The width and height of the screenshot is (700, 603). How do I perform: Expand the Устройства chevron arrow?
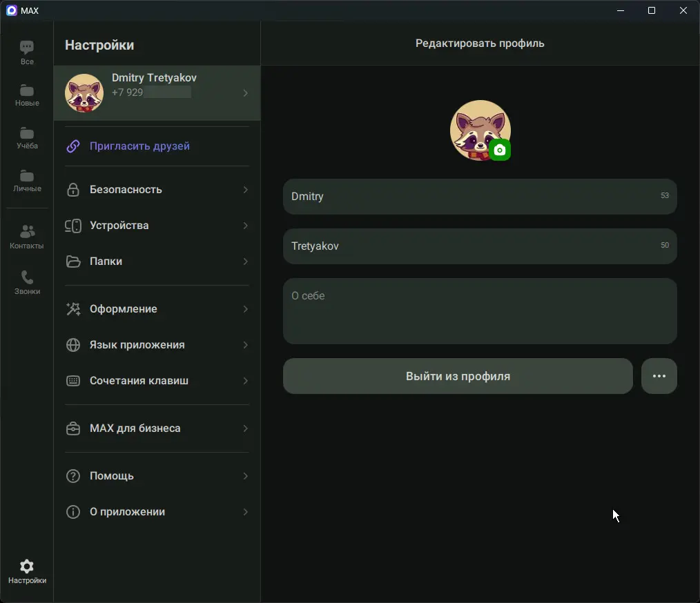tap(245, 226)
